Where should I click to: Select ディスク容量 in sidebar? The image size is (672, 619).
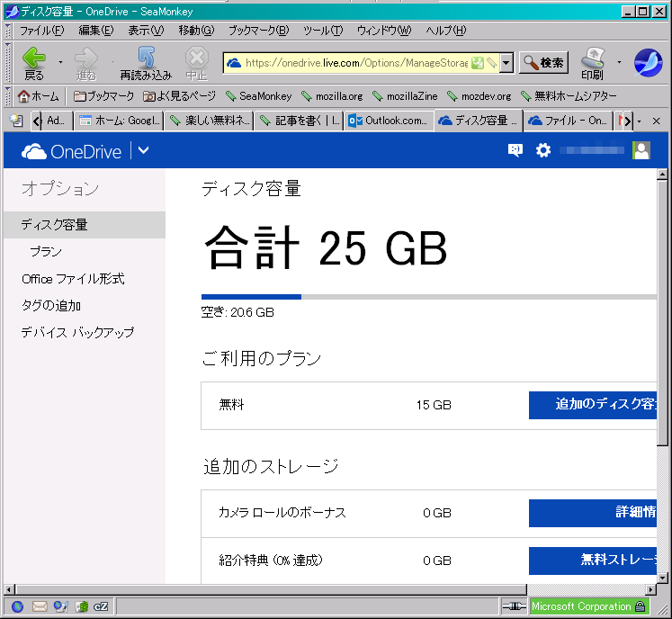point(85,225)
